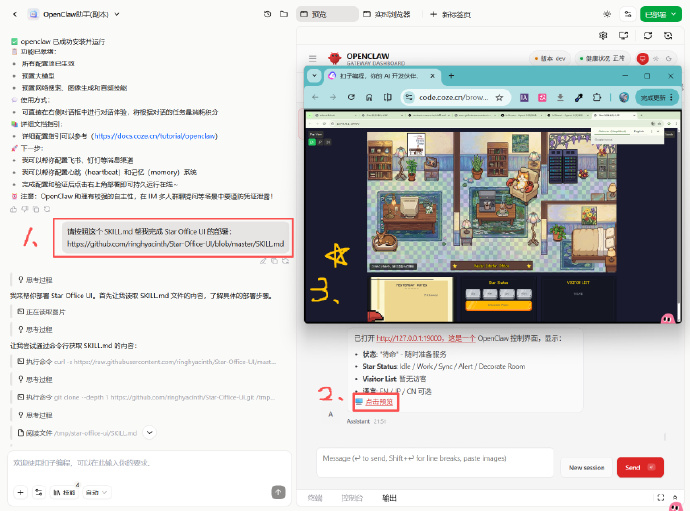Expand the 正在读取图片 step
The width and height of the screenshot is (690, 511).
(x=41, y=312)
